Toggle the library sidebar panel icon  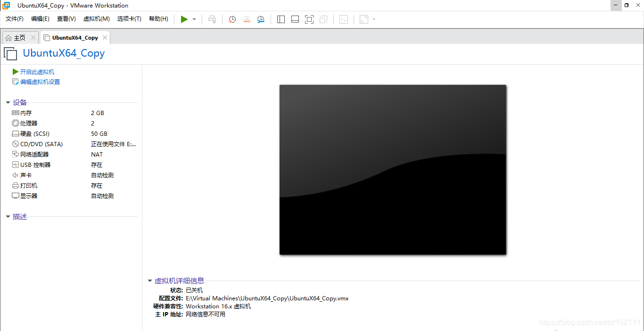click(281, 19)
